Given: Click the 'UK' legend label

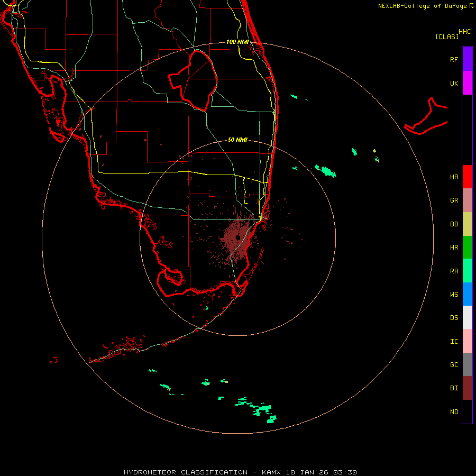Looking at the screenshot, I should 454,83.
